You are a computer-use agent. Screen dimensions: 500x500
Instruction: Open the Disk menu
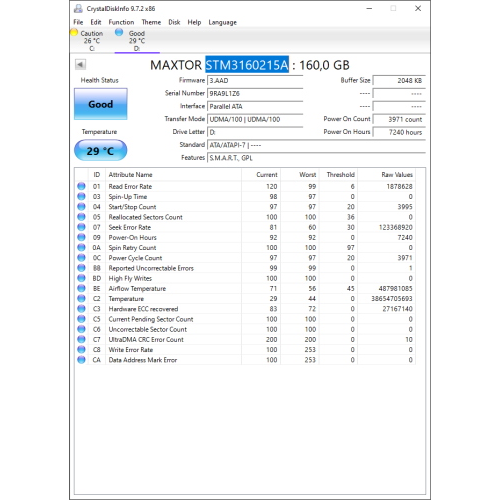[174, 22]
